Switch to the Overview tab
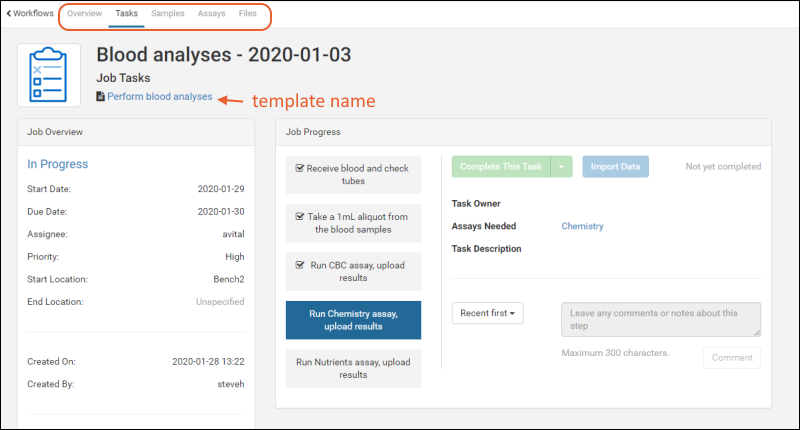The image size is (800, 430). [84, 14]
